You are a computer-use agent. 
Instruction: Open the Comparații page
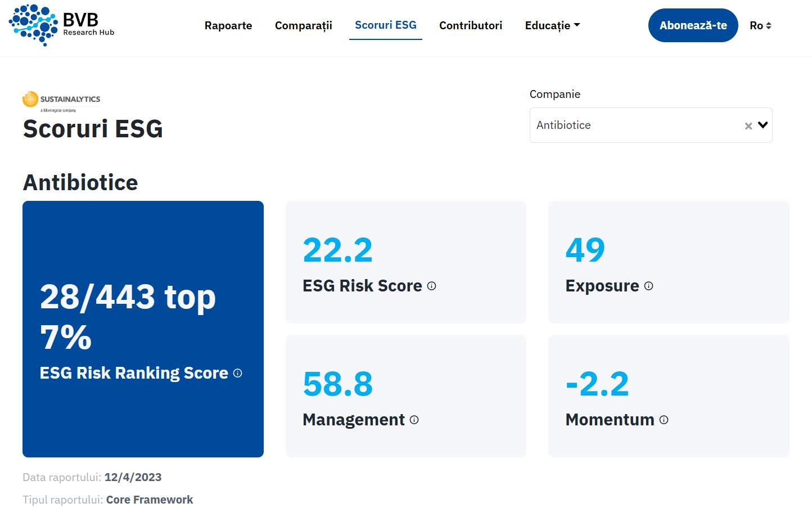[304, 25]
